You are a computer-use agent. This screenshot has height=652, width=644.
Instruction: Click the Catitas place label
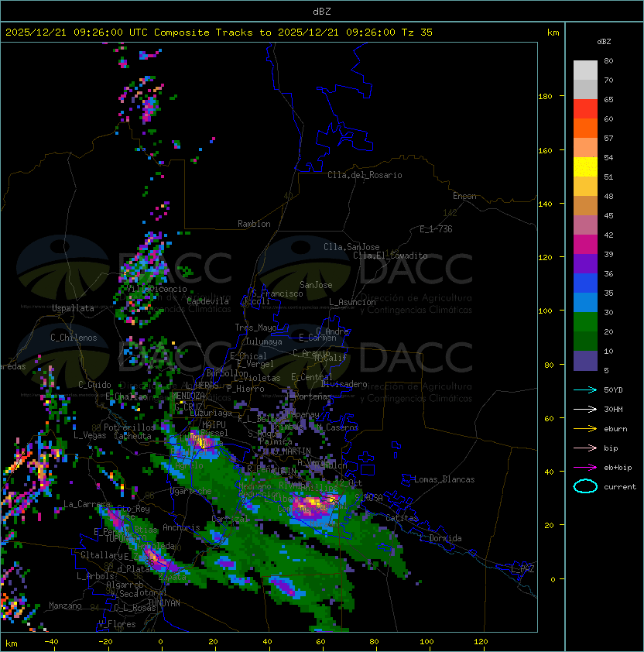point(402,518)
